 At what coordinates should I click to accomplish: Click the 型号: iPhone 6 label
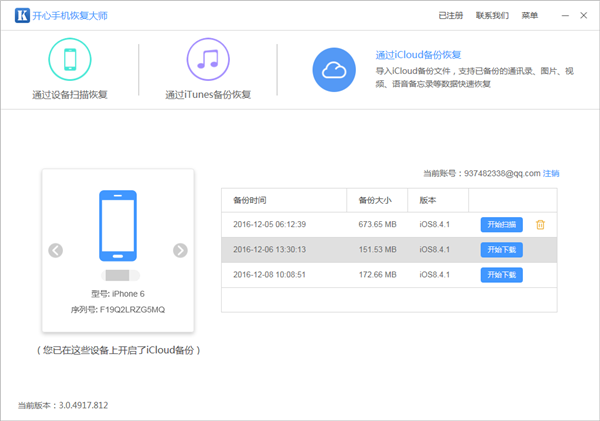point(118,294)
